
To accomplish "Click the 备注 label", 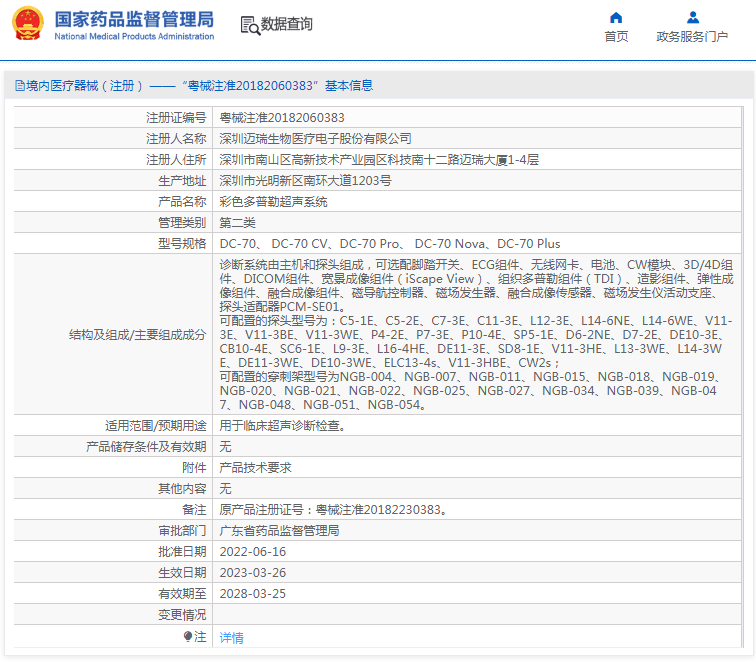I will [x=194, y=510].
